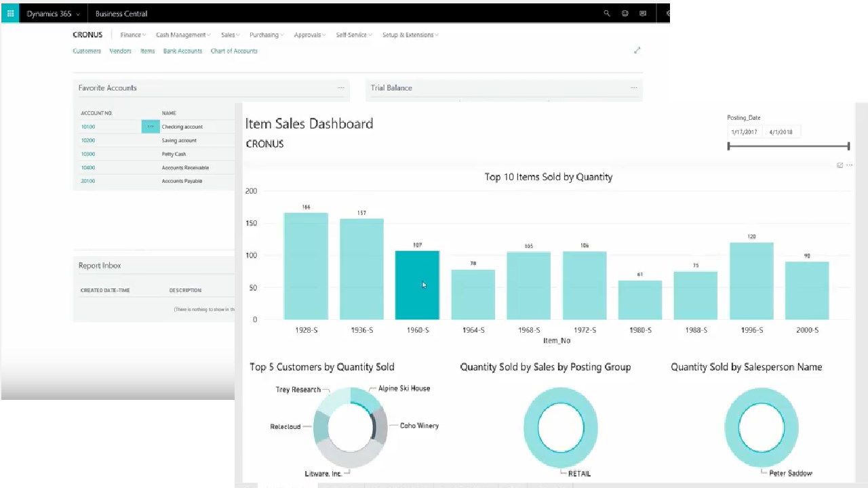Click the row actions ellipsis for account 10100
The width and height of the screenshot is (868, 488).
click(151, 127)
